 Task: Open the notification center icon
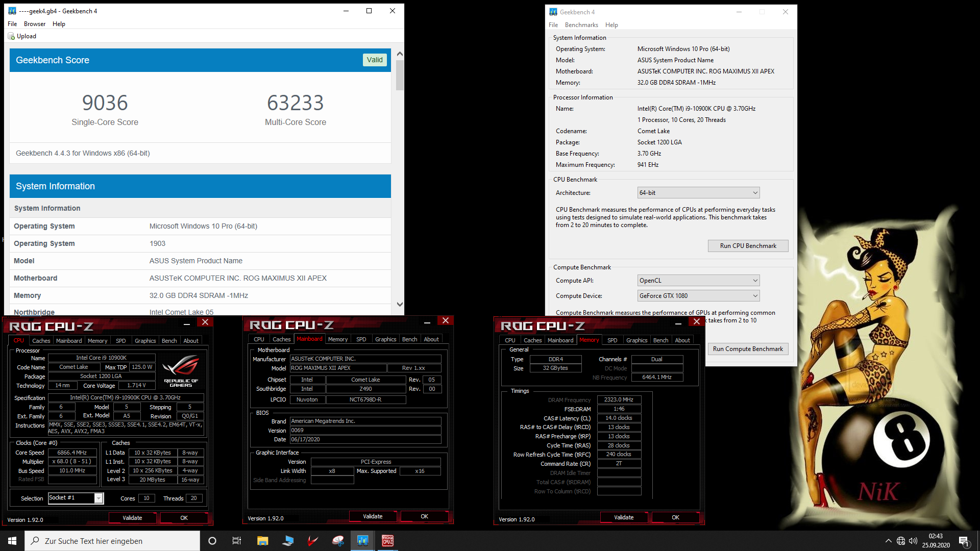[964, 541]
